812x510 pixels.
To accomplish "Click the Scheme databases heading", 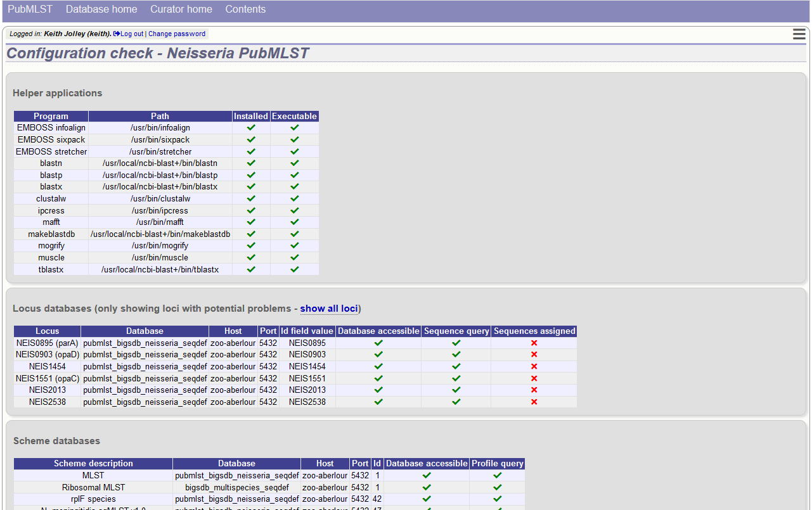I will [56, 441].
